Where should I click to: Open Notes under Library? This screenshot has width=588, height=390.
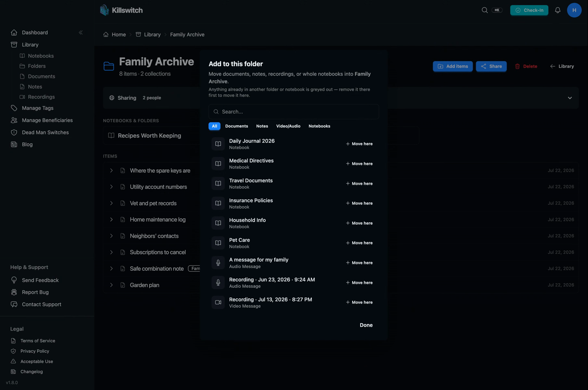[35, 87]
